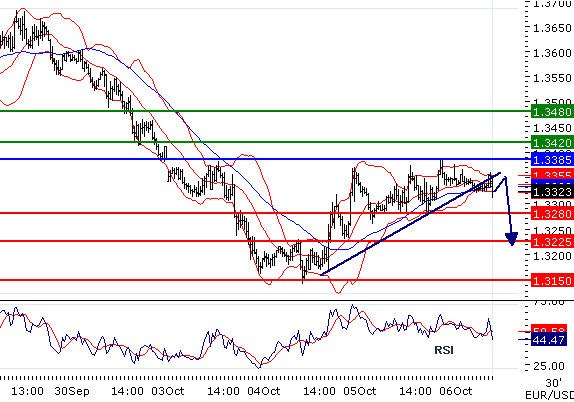Click the 25.00 RSI axis value
574x402 pixels.
pyautogui.click(x=549, y=365)
